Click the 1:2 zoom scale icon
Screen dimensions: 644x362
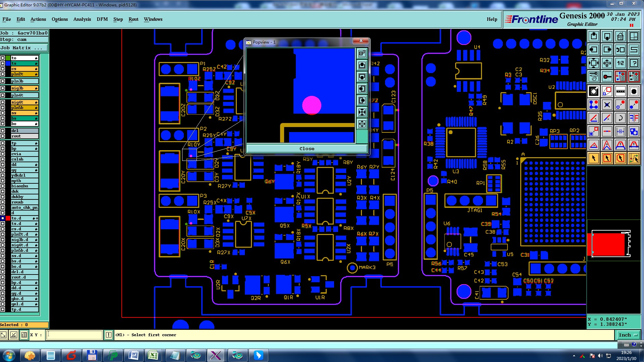620,63
